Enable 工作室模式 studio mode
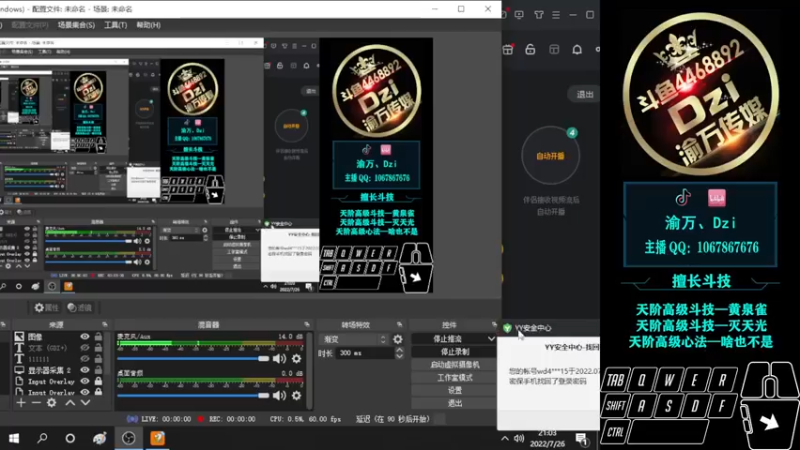Image resolution: width=800 pixels, height=450 pixels. [x=454, y=378]
